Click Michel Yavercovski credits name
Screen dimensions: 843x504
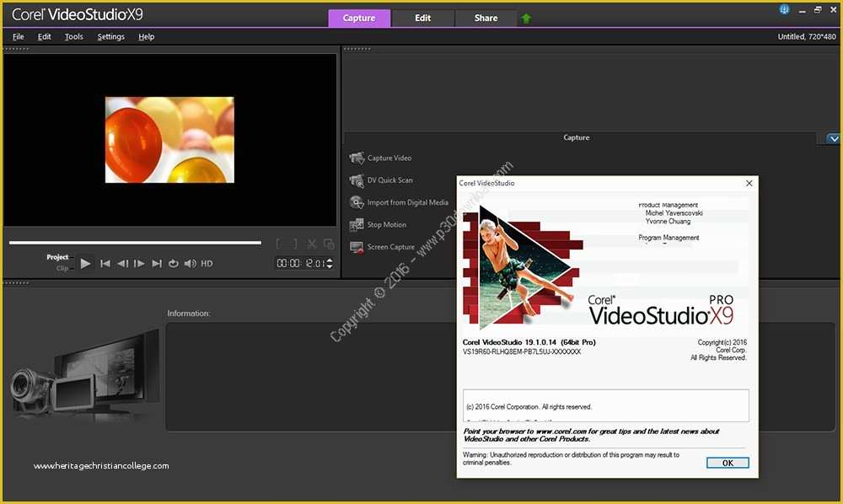[x=674, y=213]
